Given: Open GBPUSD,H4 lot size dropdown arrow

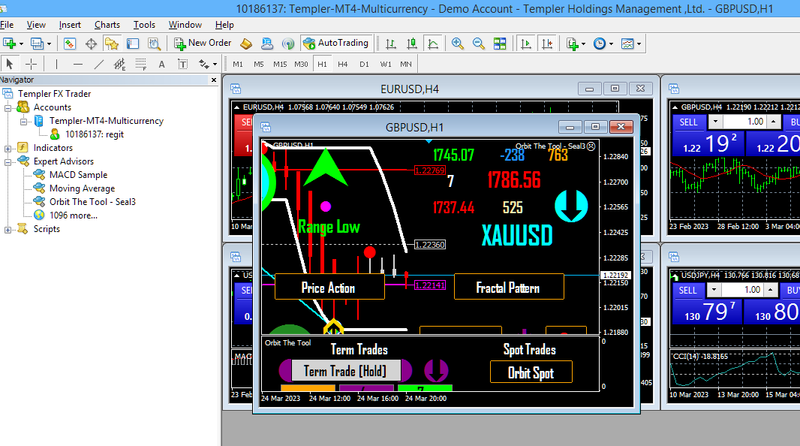Looking at the screenshot, I should coord(715,122).
